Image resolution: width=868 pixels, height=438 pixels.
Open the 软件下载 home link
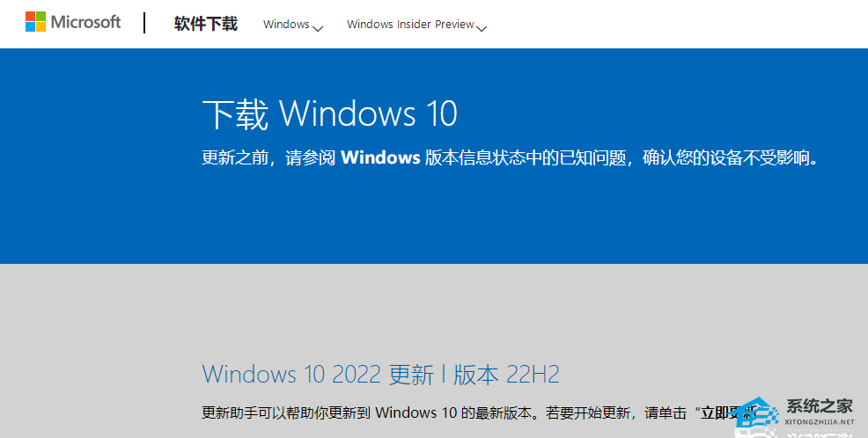(x=206, y=24)
